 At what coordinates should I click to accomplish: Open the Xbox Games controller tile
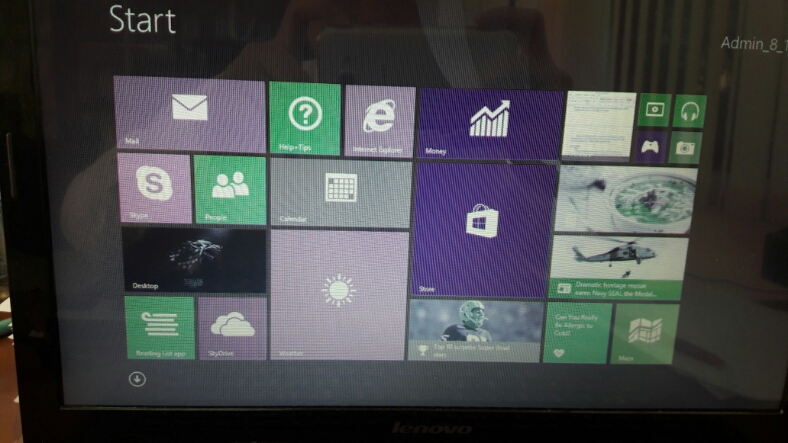[651, 146]
